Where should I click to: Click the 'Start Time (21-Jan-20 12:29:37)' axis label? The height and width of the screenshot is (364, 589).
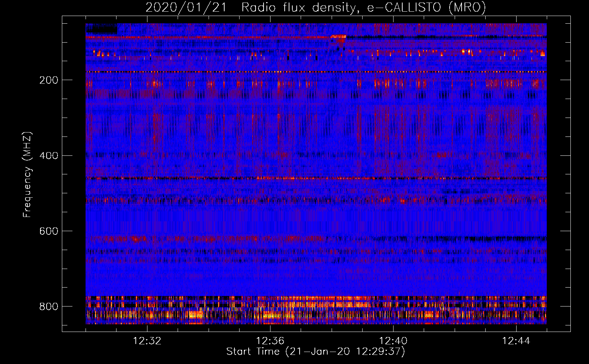(x=316, y=352)
